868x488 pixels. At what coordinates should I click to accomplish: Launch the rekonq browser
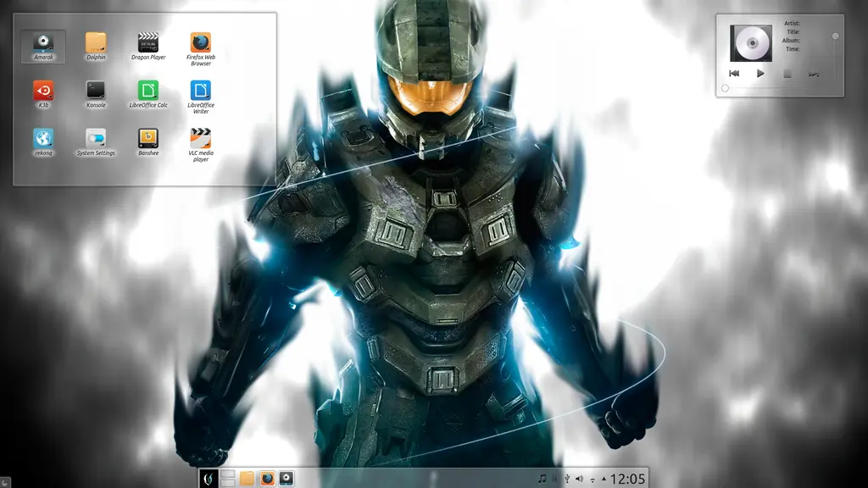tap(43, 142)
